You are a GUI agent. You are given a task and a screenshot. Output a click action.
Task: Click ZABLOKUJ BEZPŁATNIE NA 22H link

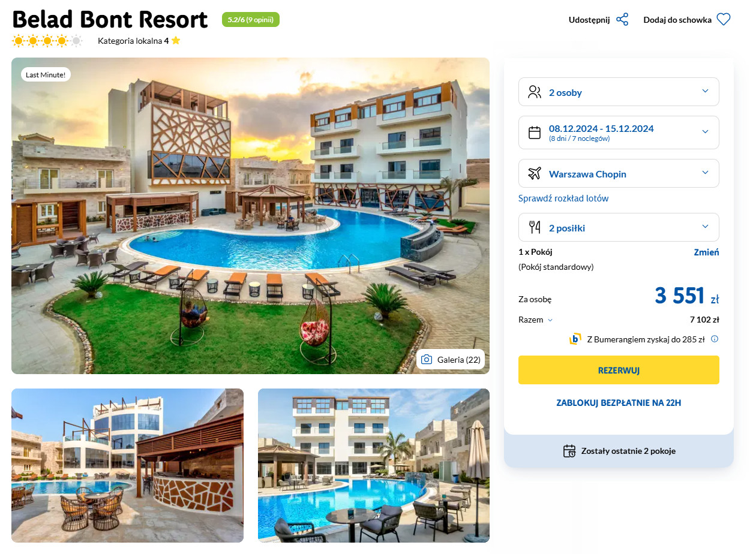click(619, 403)
